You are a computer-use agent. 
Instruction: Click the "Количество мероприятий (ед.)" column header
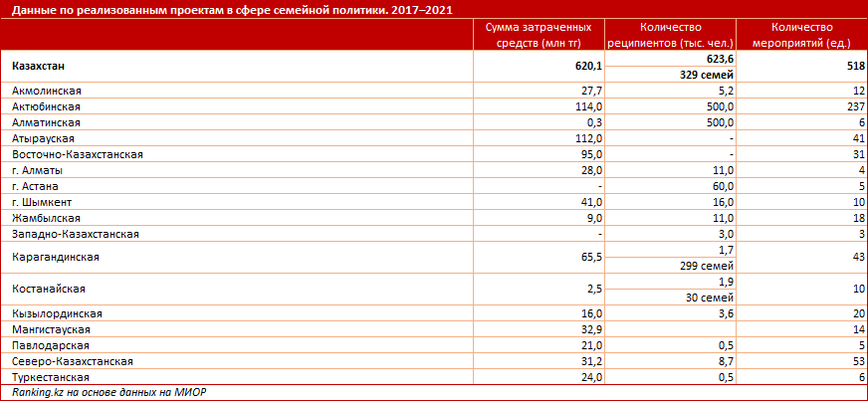coord(801,35)
